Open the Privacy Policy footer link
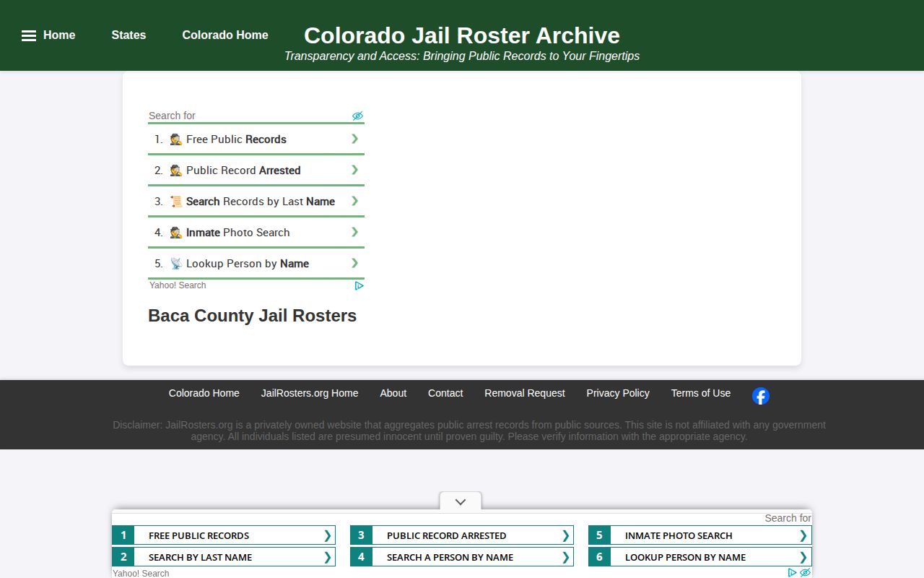The height and width of the screenshot is (578, 924). 618,393
